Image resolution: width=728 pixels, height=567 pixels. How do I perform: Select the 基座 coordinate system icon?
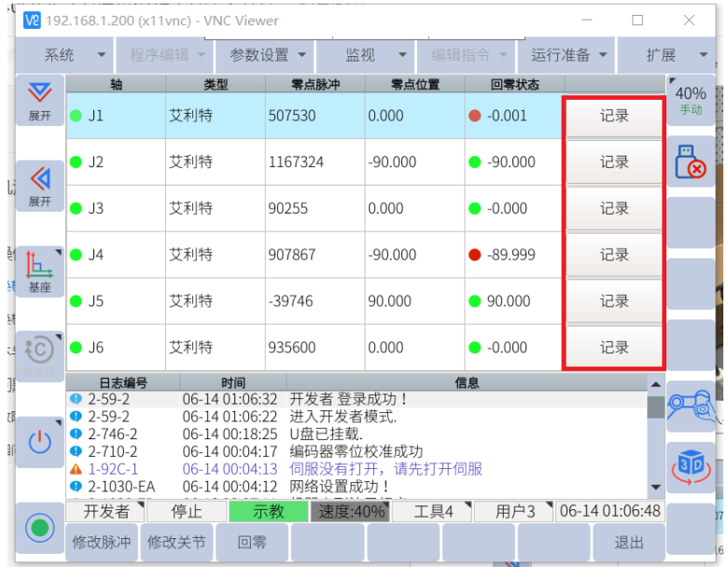coord(39,270)
